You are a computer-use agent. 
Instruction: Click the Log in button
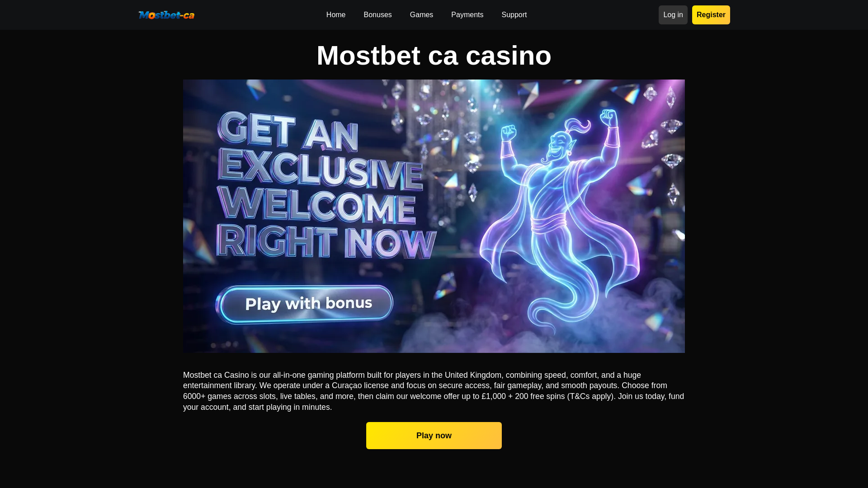point(673,15)
